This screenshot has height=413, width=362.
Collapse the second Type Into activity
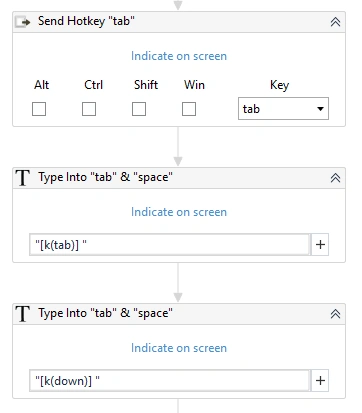point(335,314)
